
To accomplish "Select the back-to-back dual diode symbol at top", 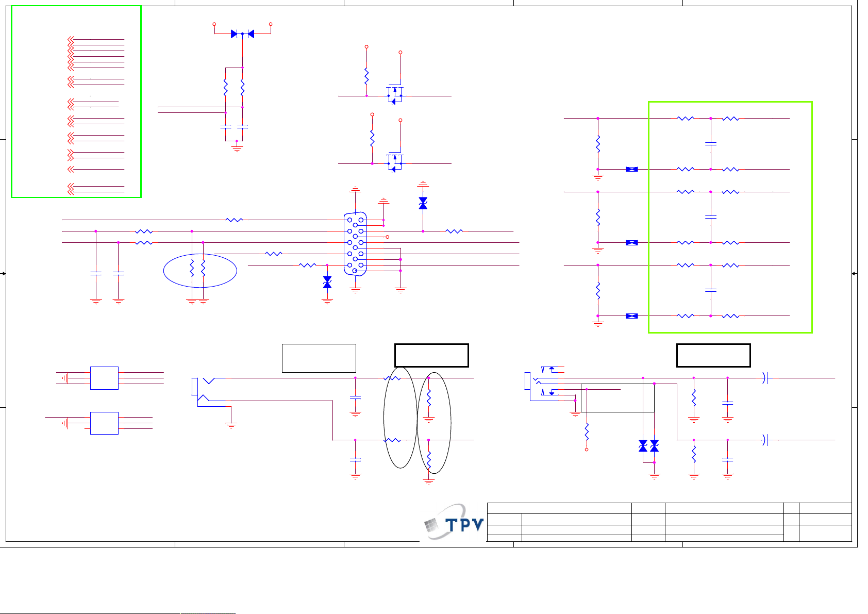I will 242,34.
